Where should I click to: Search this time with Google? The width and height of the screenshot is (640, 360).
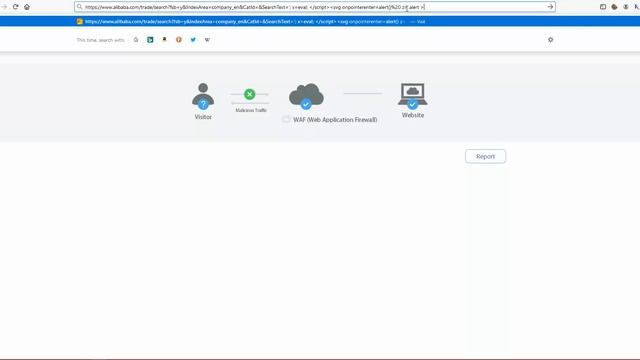click(x=136, y=40)
